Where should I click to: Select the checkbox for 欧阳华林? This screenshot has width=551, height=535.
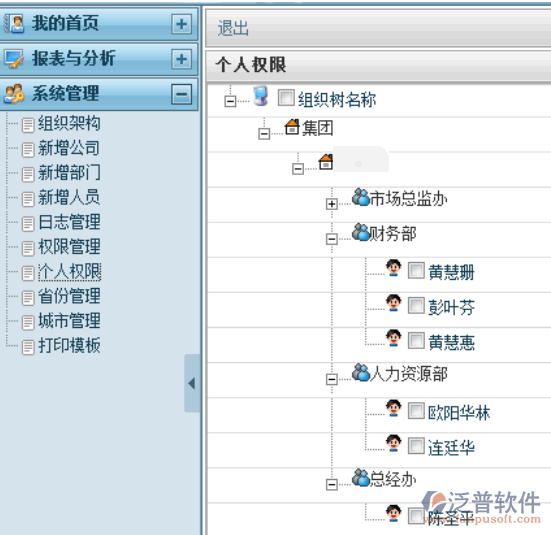point(416,411)
